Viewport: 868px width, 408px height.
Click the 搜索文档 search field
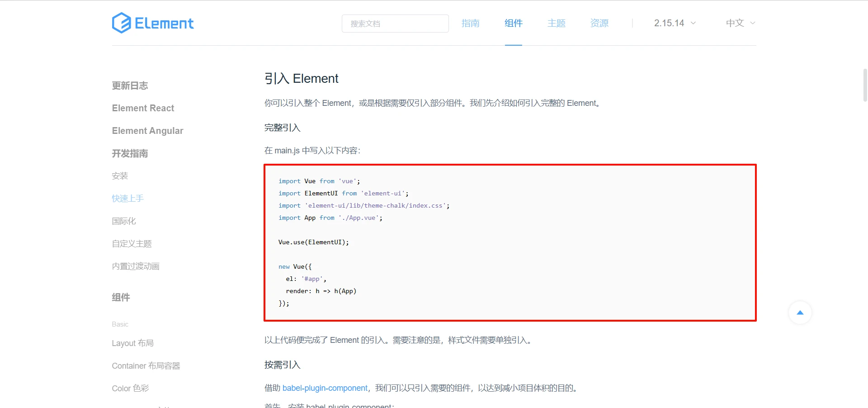coord(395,24)
